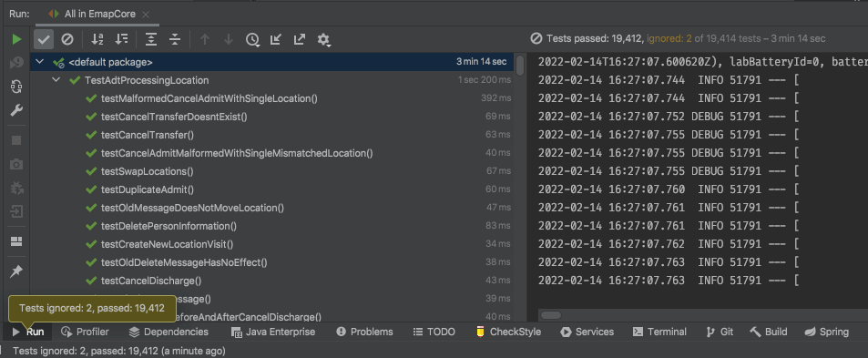Select testOldDeleteMessageHasNoEffect() test
The width and height of the screenshot is (868, 358).
[x=271, y=262]
